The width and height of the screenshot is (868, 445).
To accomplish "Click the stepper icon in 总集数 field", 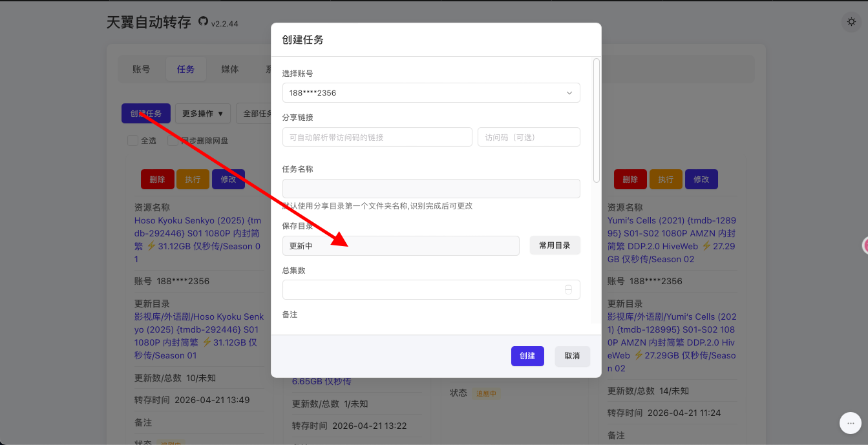I will [x=569, y=289].
